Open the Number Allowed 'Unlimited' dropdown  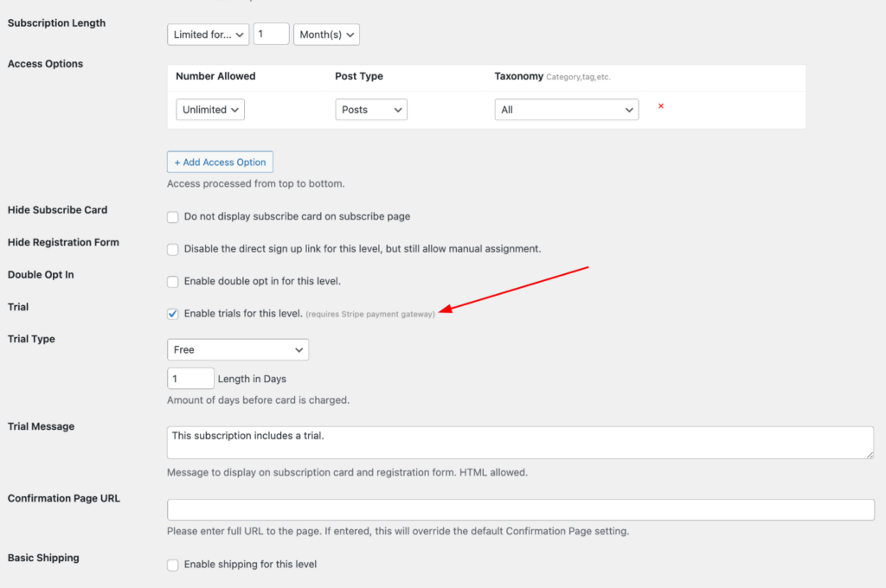tap(210, 110)
